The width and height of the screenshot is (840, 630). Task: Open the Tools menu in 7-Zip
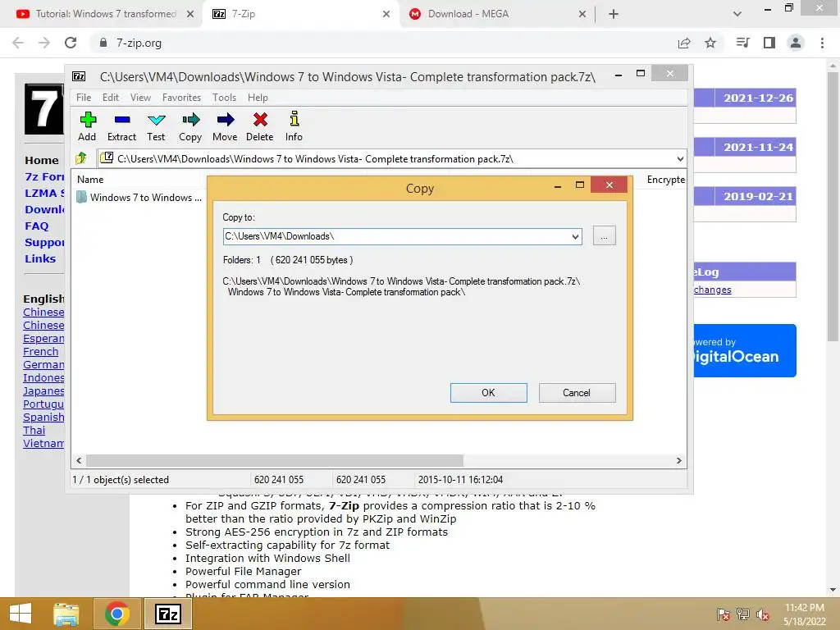(x=224, y=98)
